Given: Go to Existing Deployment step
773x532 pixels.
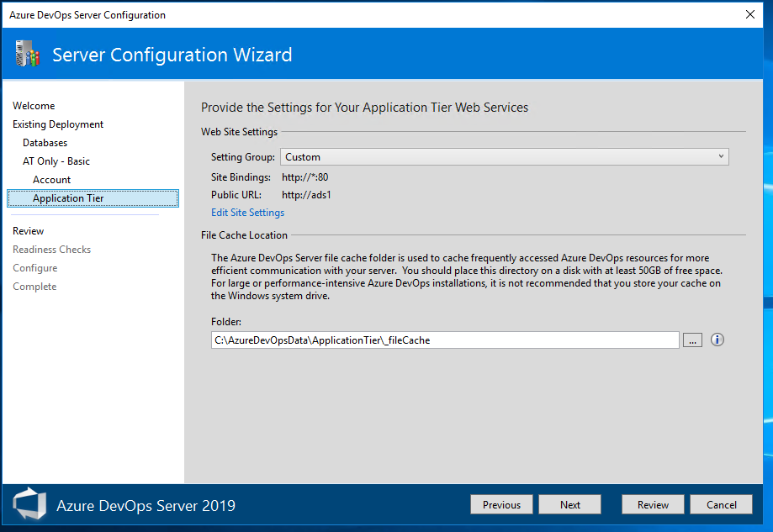Looking at the screenshot, I should pos(58,124).
